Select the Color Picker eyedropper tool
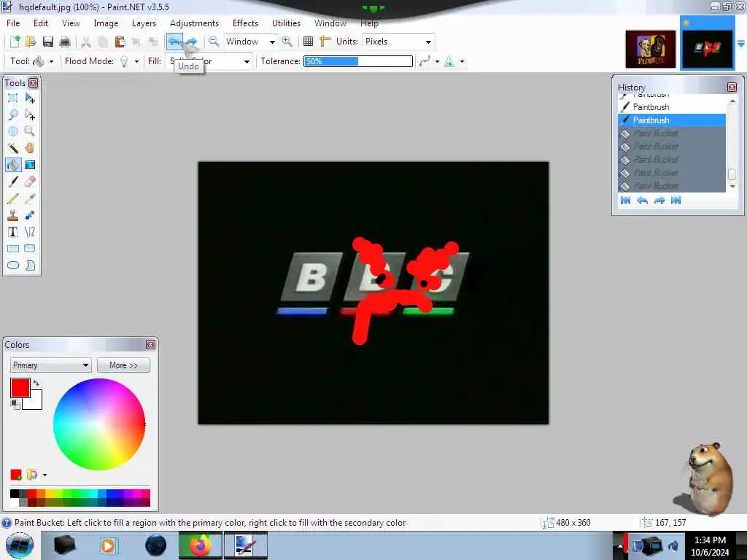This screenshot has width=747, height=560. click(x=29, y=198)
